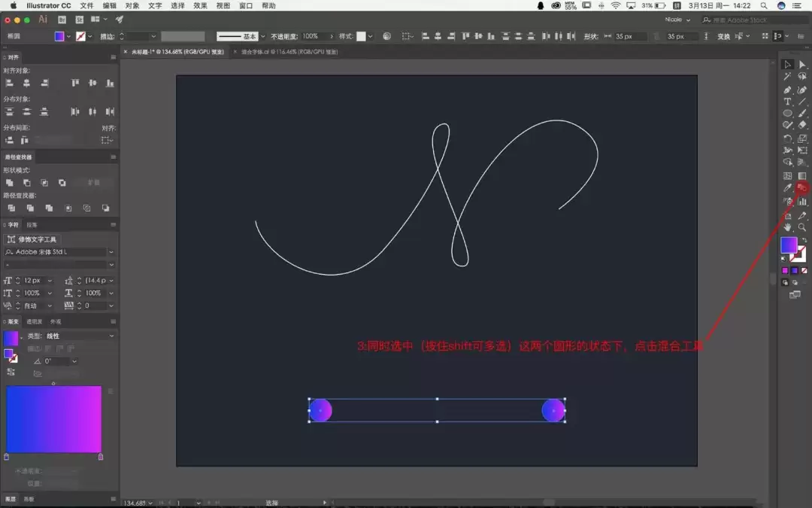Switch to 段落 panel tab
This screenshot has width=812, height=508.
tap(32, 225)
